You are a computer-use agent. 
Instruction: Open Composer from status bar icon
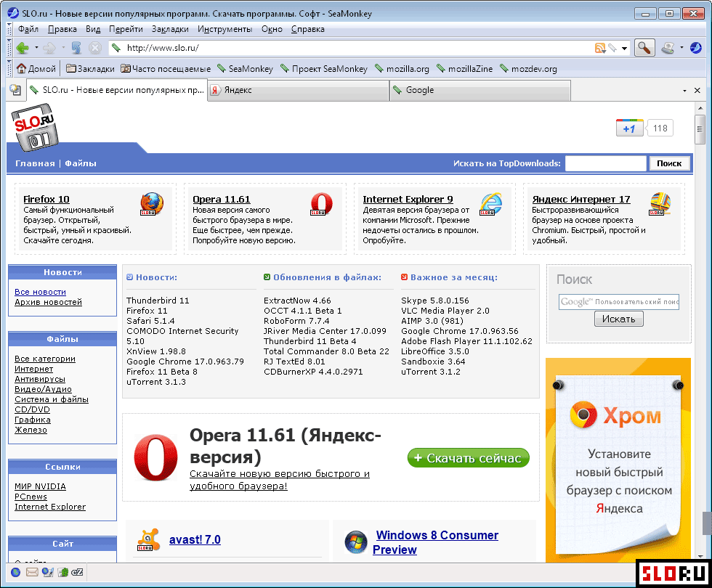click(x=47, y=572)
